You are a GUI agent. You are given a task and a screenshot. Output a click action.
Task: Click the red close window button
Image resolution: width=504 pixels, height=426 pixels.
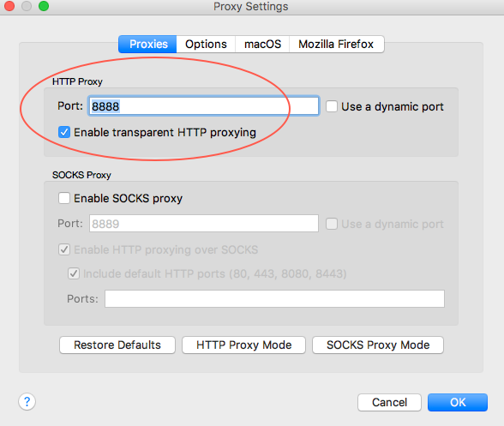(9, 5)
